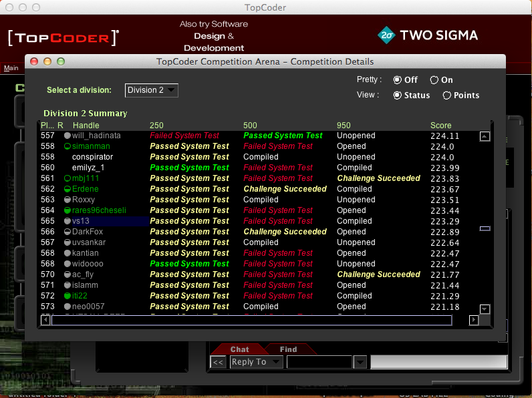Click rating icon next to islamm
This screenshot has width=532, height=398.
(x=68, y=285)
